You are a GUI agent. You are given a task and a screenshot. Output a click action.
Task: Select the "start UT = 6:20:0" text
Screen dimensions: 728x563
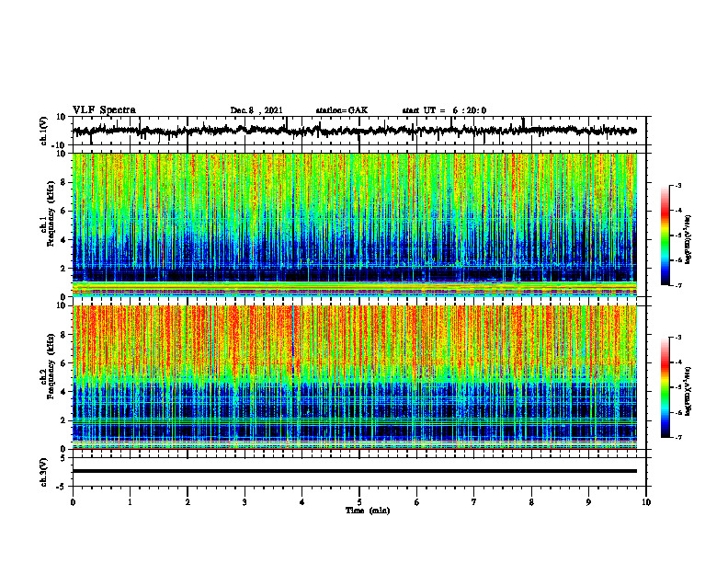click(x=444, y=110)
